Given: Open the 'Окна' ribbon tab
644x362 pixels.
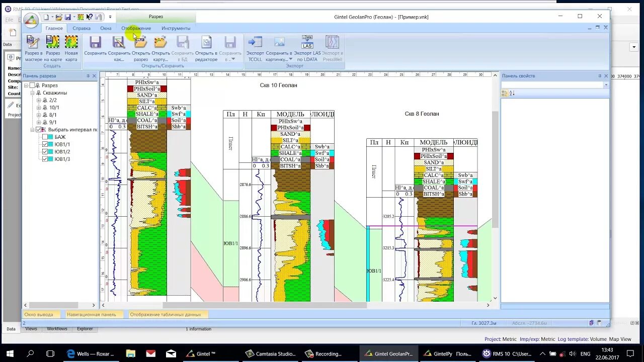Looking at the screenshot, I should point(106,29).
